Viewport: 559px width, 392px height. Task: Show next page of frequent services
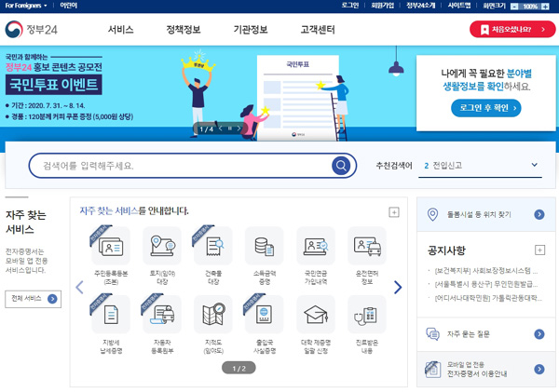[398, 287]
